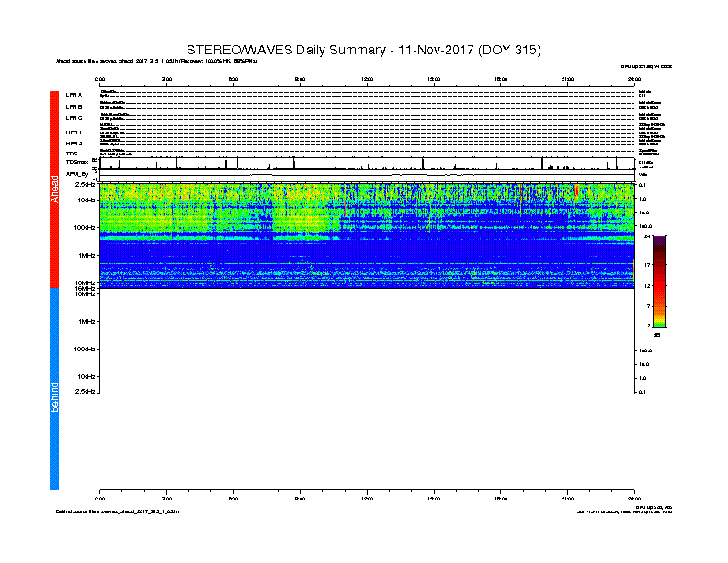The height and width of the screenshot is (563, 728).
Task: Click the TDSmax panel label
Action: [x=77, y=162]
